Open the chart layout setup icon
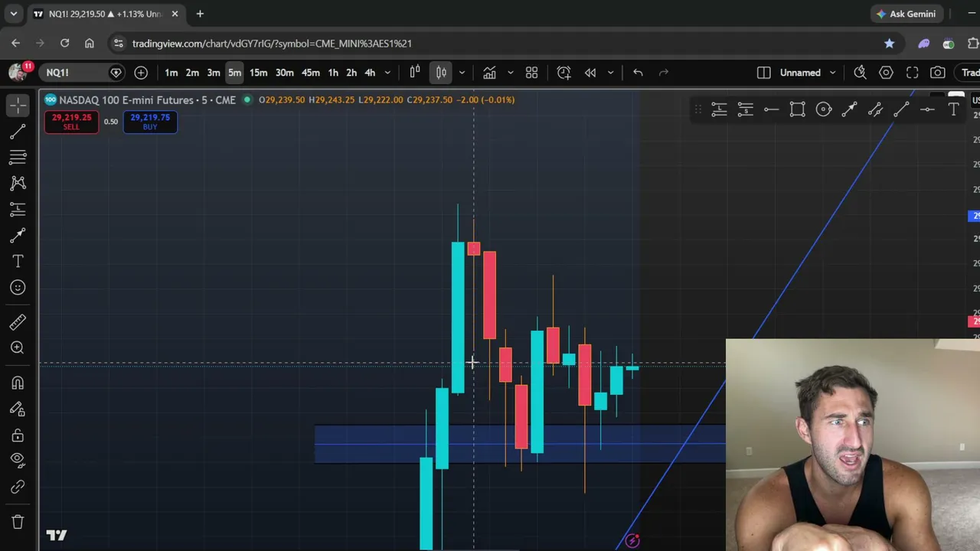This screenshot has height=551, width=980. pos(763,73)
